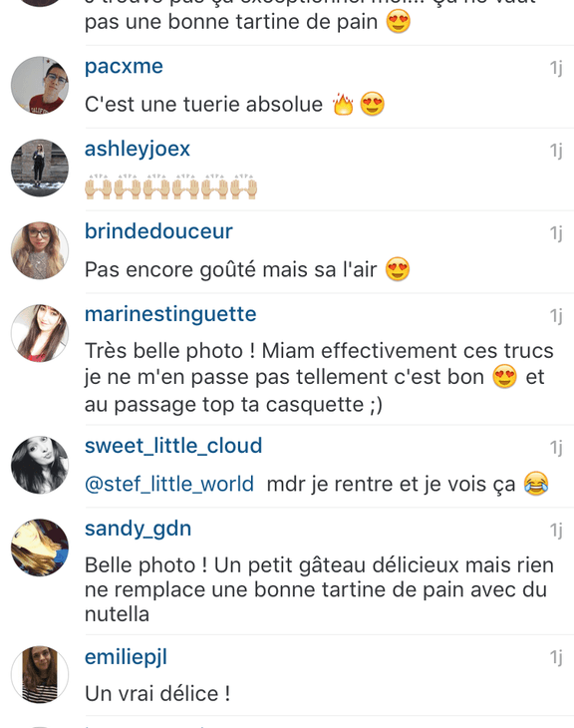The width and height of the screenshot is (574, 728).
Task: Tap the sweet_little_cloud username
Action: click(173, 446)
